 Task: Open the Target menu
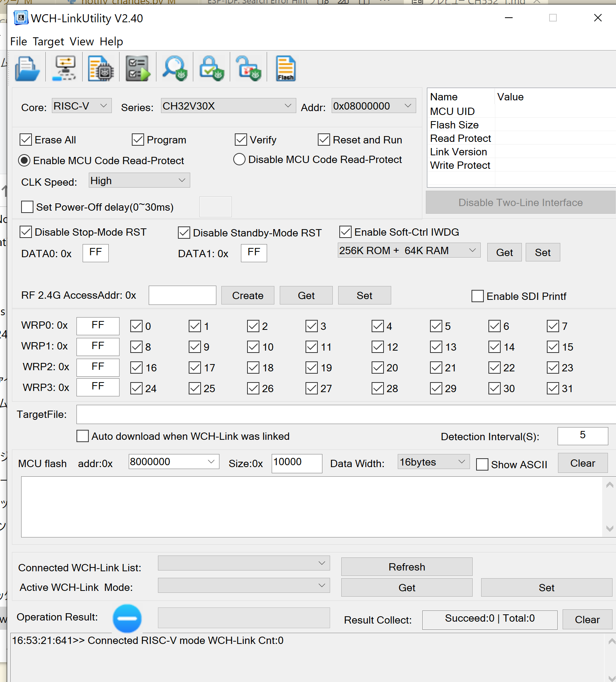tap(48, 42)
